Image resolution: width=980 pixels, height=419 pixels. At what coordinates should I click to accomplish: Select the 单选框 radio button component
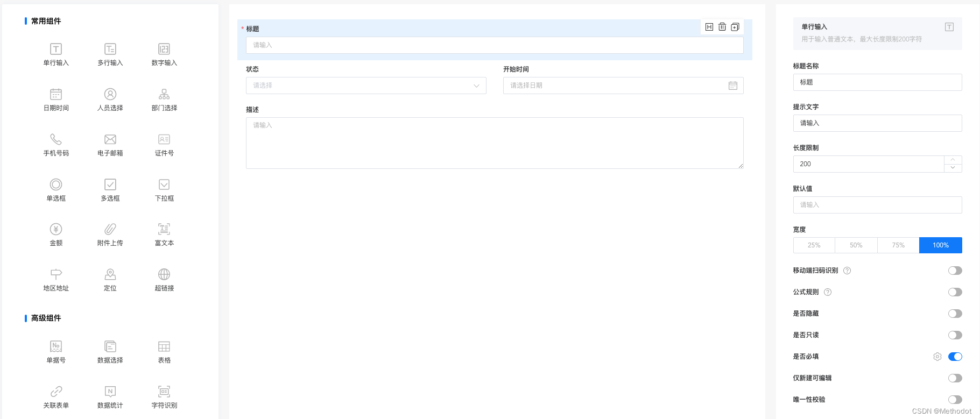(x=56, y=190)
